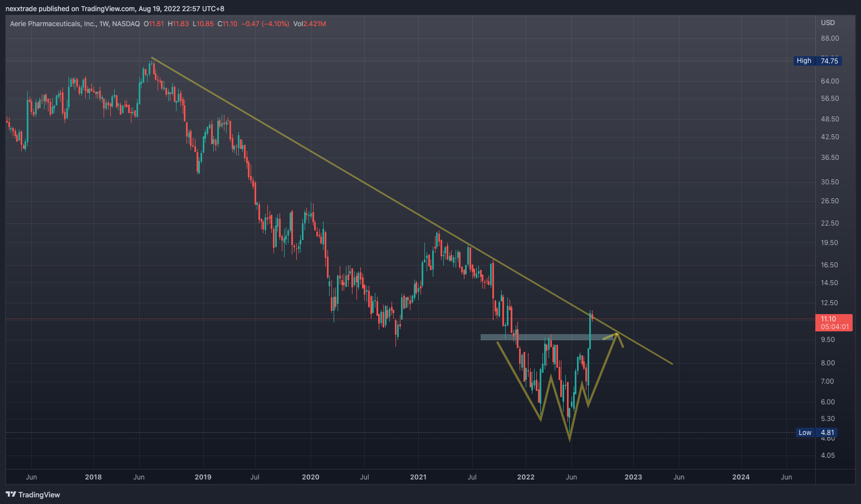Click the 64.00 price axis label
861x504 pixels.
[x=830, y=81]
